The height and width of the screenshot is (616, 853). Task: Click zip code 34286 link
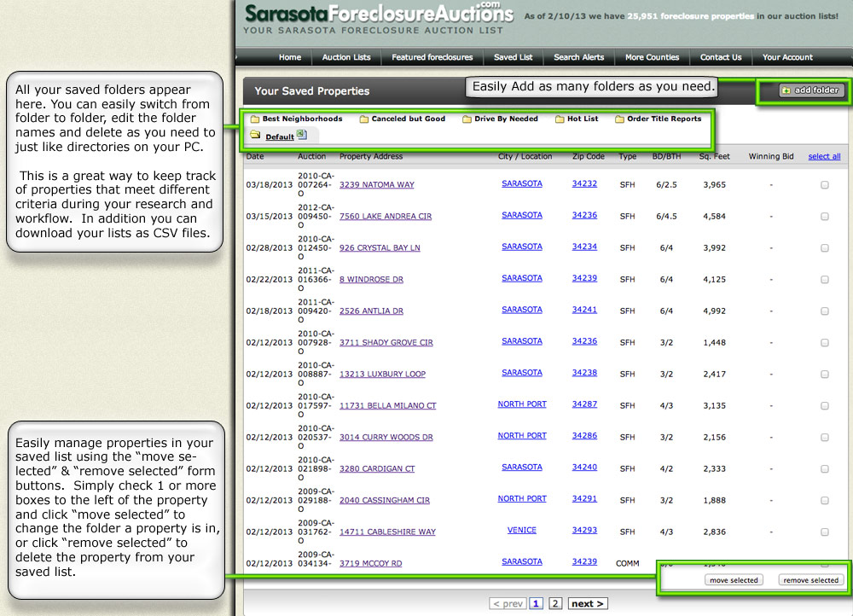pyautogui.click(x=584, y=436)
